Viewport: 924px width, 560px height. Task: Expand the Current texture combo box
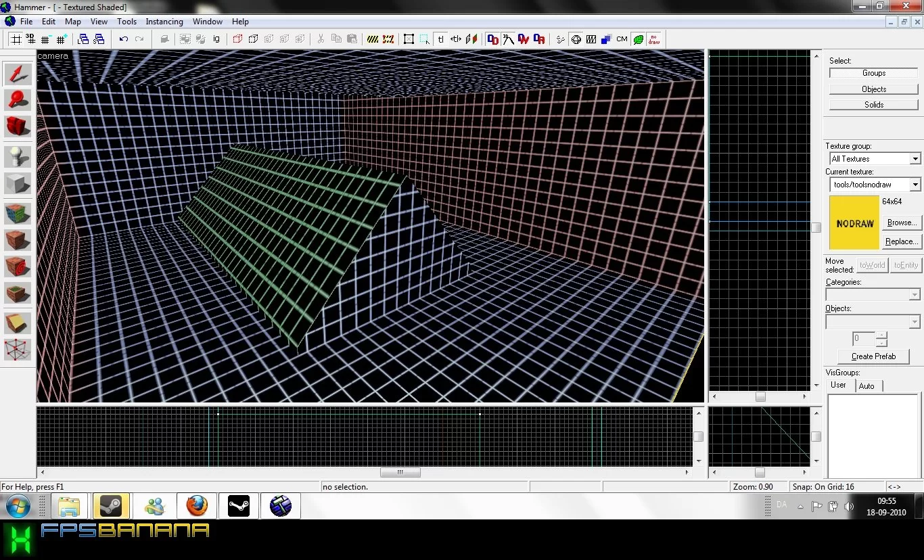point(875,185)
